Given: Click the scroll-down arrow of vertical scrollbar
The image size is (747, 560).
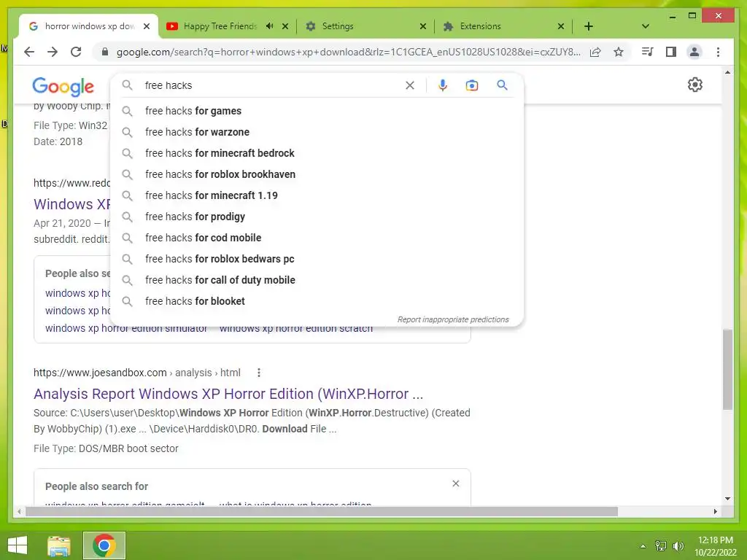Looking at the screenshot, I should coord(727,499).
